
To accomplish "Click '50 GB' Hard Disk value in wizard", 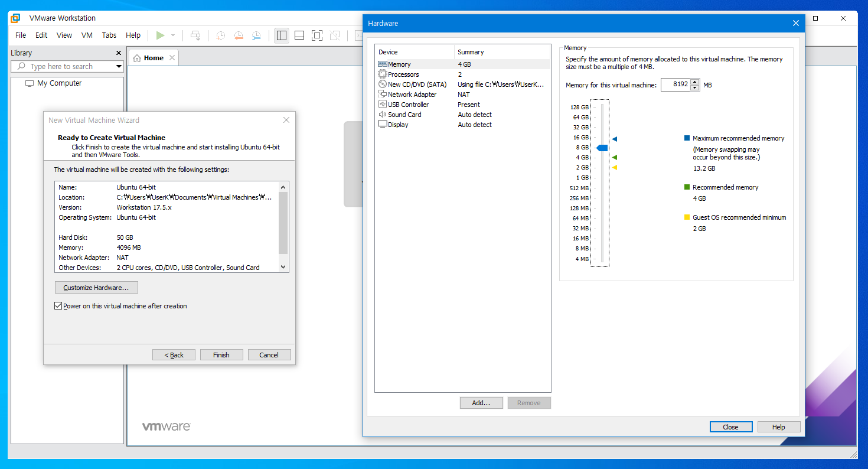I will (125, 237).
